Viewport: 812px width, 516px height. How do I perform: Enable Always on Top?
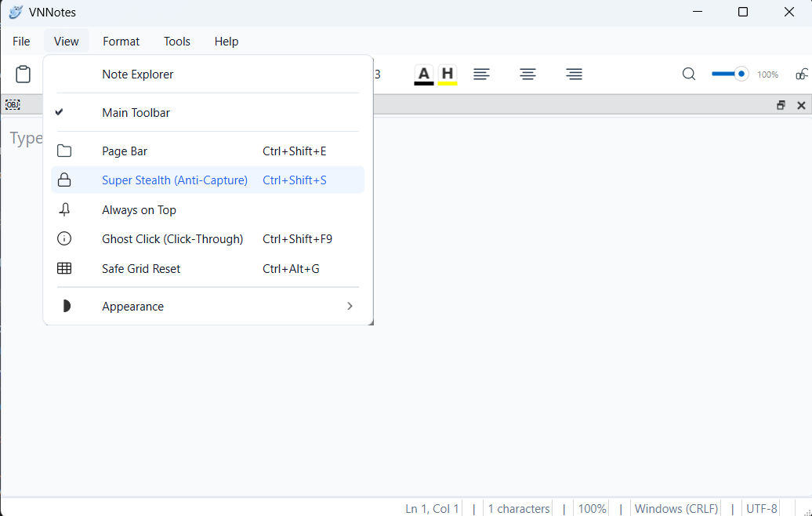pos(139,209)
